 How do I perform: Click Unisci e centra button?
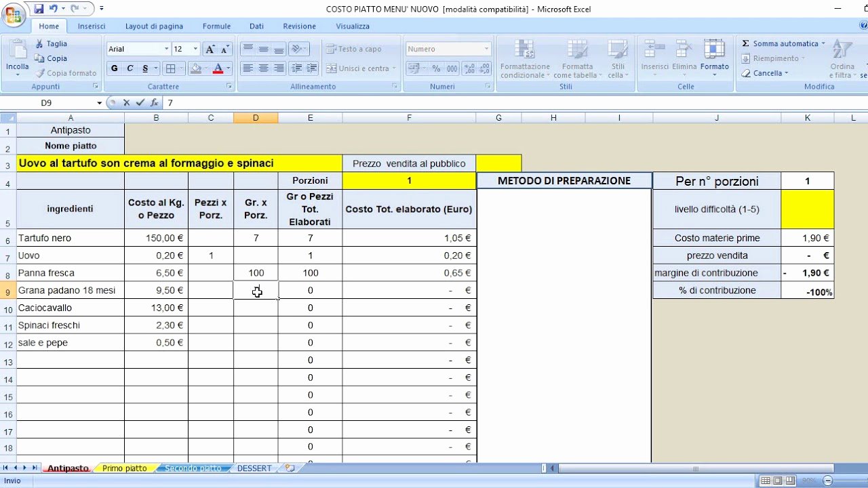[359, 68]
